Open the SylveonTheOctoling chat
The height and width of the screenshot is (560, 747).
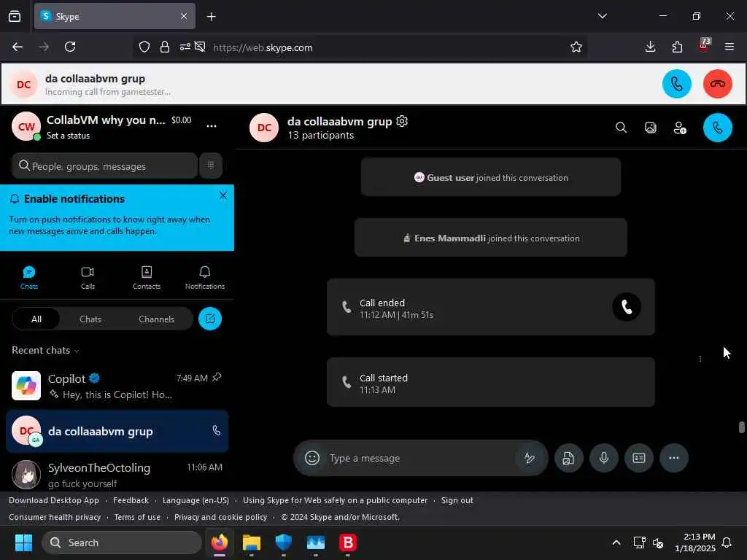117,474
